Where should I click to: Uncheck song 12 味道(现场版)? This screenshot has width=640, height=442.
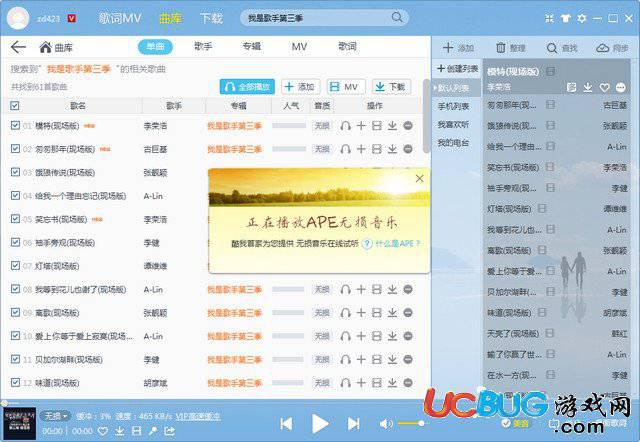(15, 382)
